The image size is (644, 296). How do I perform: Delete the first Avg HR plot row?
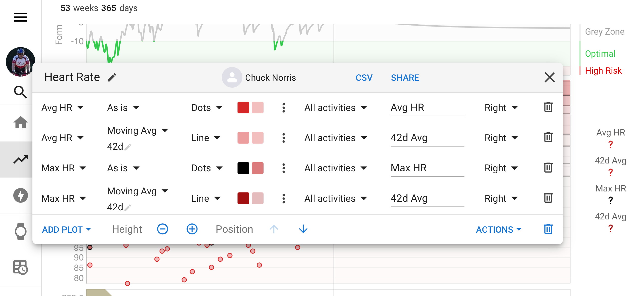(x=548, y=108)
